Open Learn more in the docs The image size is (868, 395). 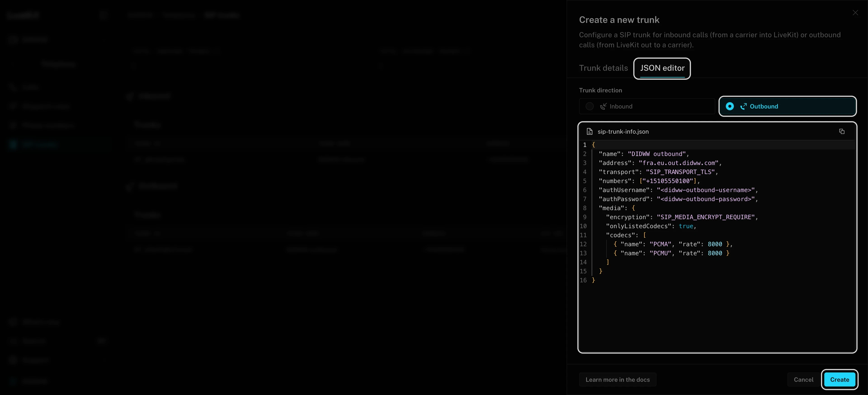[x=617, y=379]
